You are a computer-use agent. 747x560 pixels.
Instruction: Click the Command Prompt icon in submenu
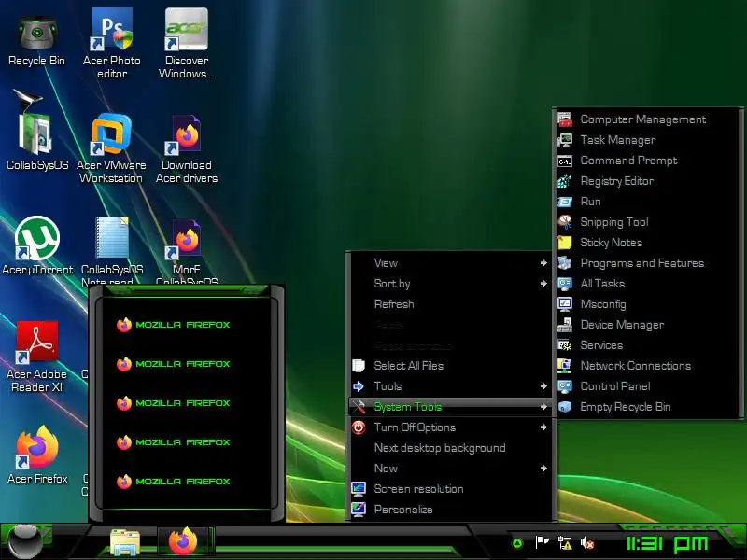coord(565,161)
